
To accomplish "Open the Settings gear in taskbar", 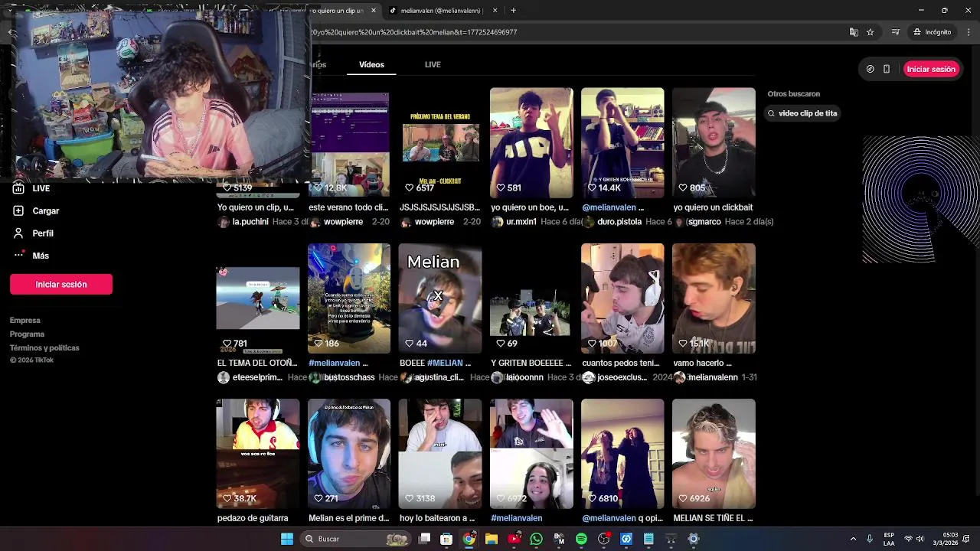I will 694,539.
